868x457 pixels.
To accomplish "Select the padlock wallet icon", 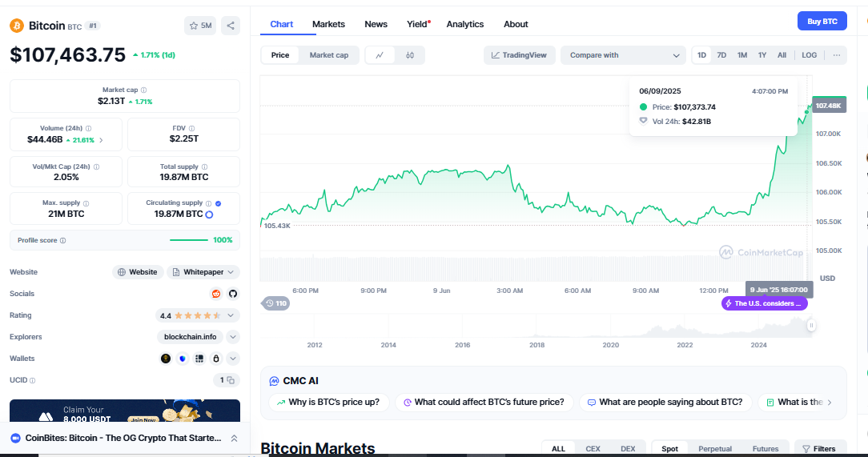I will click(x=216, y=359).
